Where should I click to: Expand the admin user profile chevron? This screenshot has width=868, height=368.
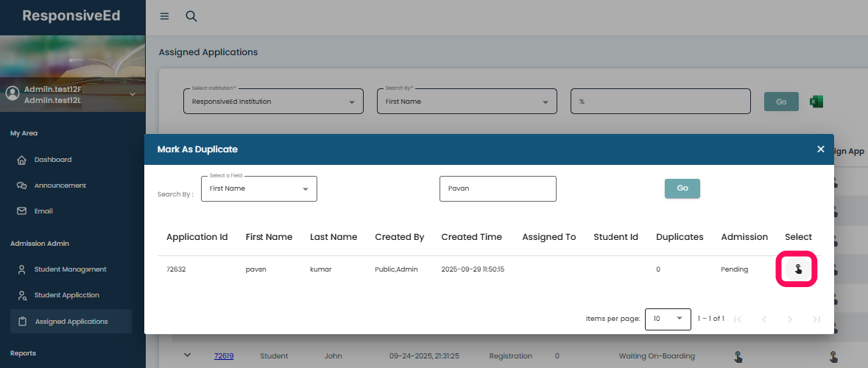click(x=133, y=94)
